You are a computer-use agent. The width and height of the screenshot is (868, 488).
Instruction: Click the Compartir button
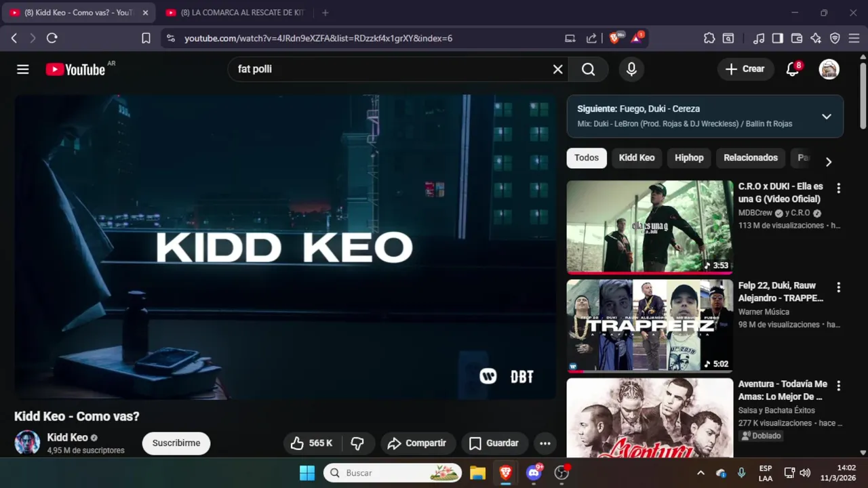(x=417, y=443)
